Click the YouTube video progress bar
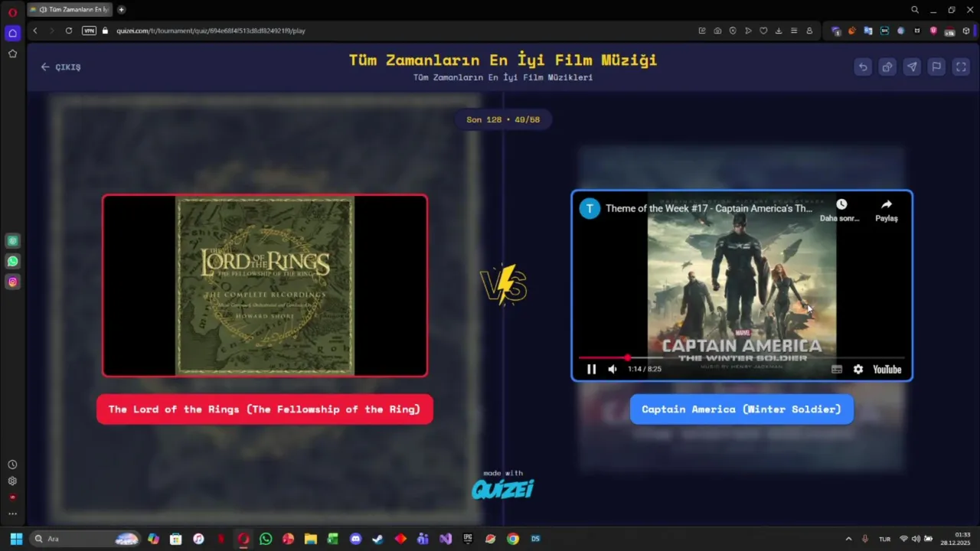The height and width of the screenshot is (551, 980). point(741,357)
